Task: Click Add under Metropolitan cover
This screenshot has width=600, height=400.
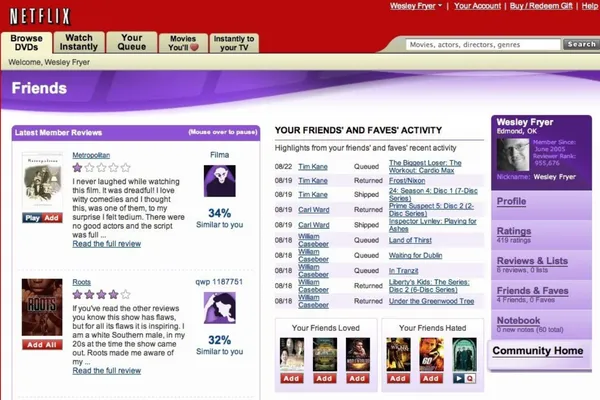Action: coord(52,218)
